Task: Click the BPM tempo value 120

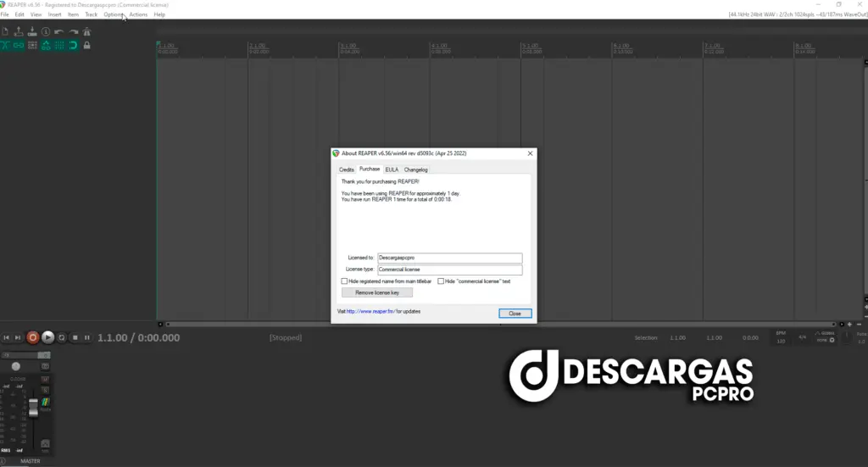Action: coord(781,341)
